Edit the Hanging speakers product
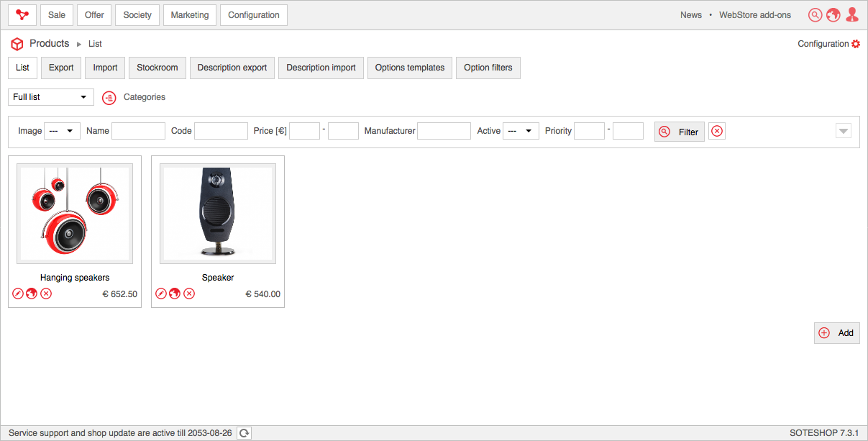Viewport: 868px width, 441px height. (19, 294)
